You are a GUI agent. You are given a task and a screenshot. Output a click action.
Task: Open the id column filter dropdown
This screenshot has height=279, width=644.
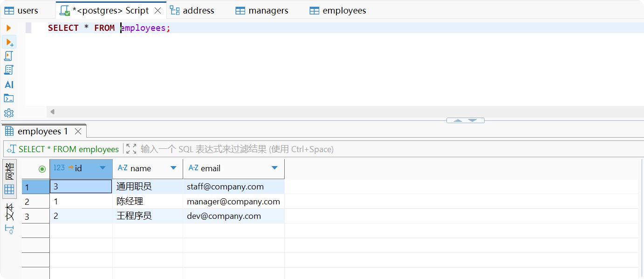103,168
